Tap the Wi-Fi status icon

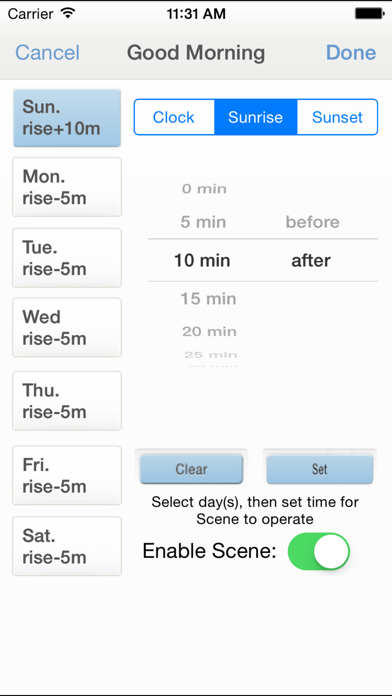coord(68,13)
